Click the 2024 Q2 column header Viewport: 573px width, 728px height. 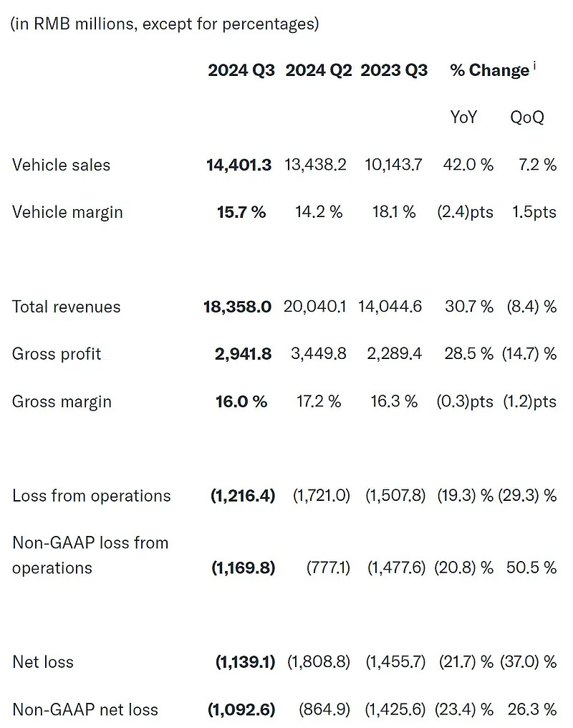tap(319, 70)
